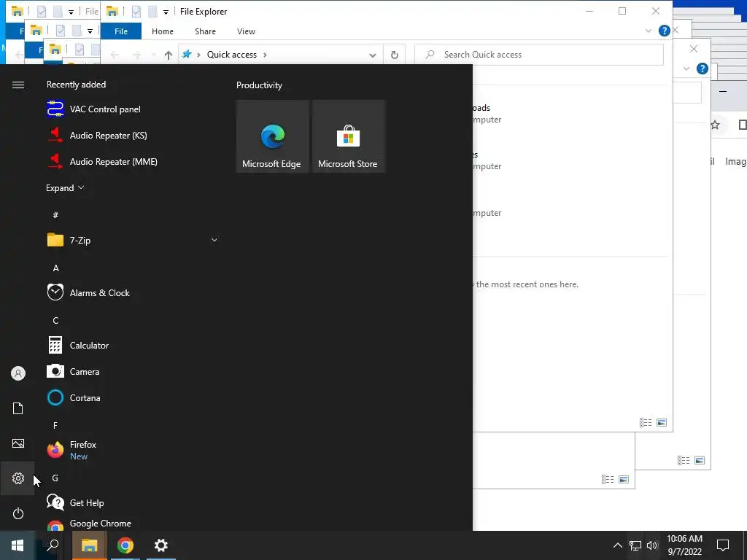This screenshot has height=560, width=747.
Task: Click the Recently added heading
Action: pos(76,85)
